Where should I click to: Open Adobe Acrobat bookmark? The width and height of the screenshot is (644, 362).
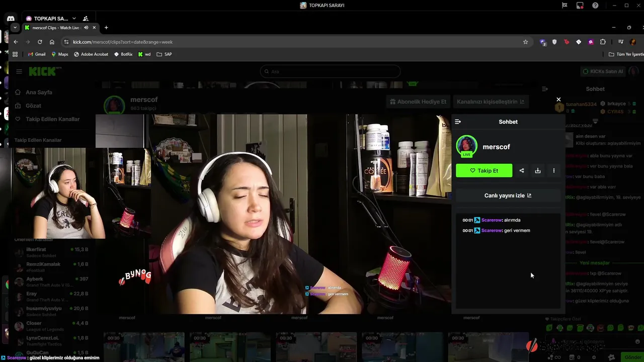91,54
